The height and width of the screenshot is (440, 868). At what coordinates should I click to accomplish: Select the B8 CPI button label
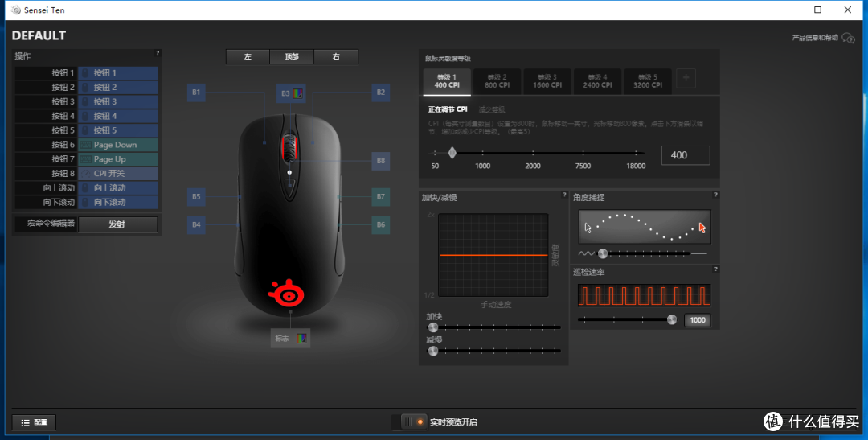click(380, 161)
